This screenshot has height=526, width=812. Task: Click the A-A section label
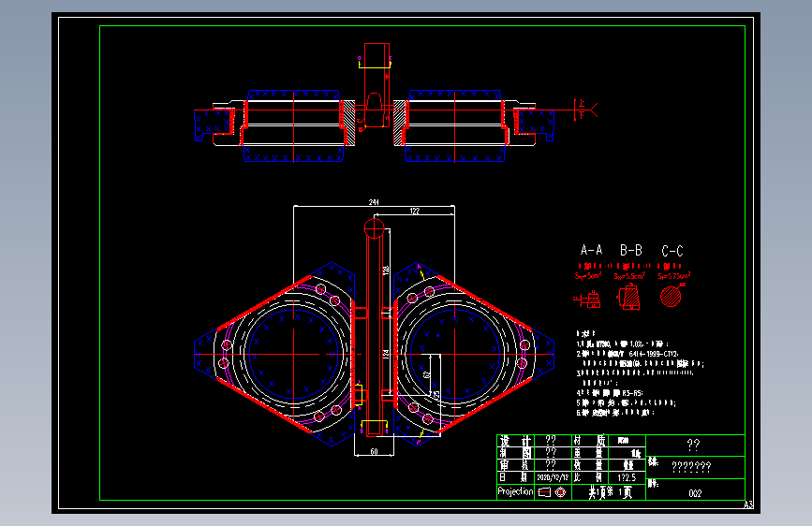coord(591,251)
